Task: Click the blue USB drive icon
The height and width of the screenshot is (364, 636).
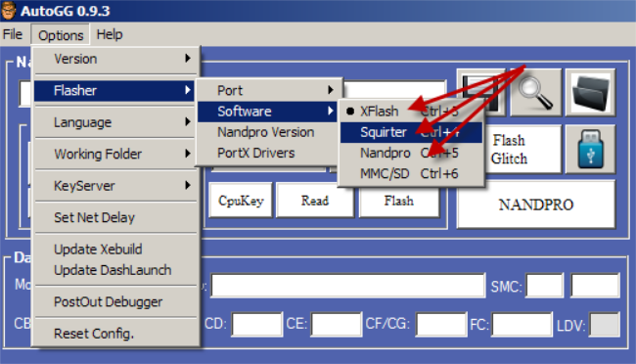Action: click(591, 149)
